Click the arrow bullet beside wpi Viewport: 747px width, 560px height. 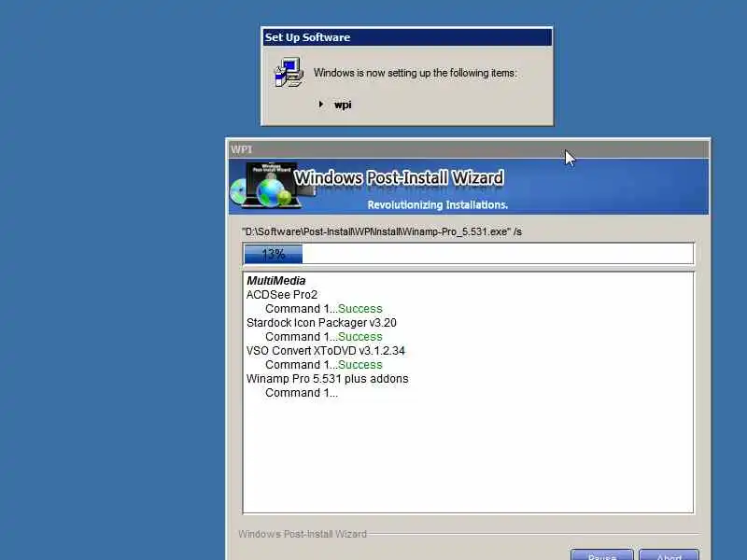321,104
